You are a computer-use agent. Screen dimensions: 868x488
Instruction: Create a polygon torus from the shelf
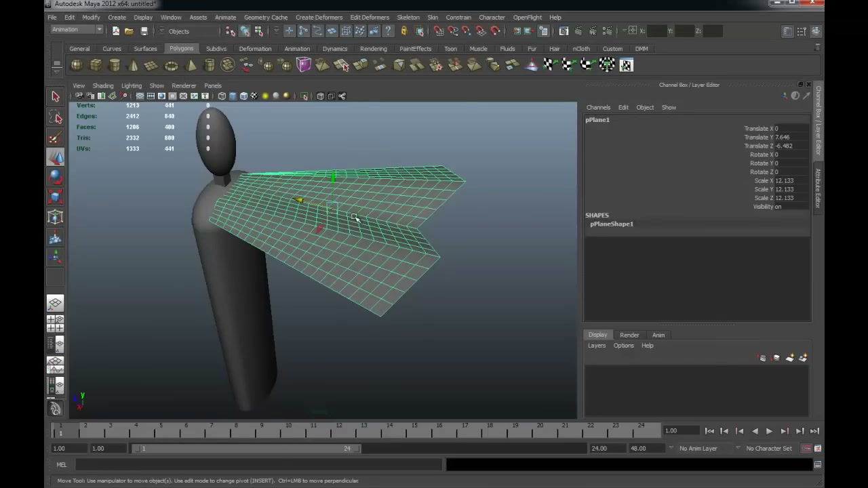tap(171, 65)
